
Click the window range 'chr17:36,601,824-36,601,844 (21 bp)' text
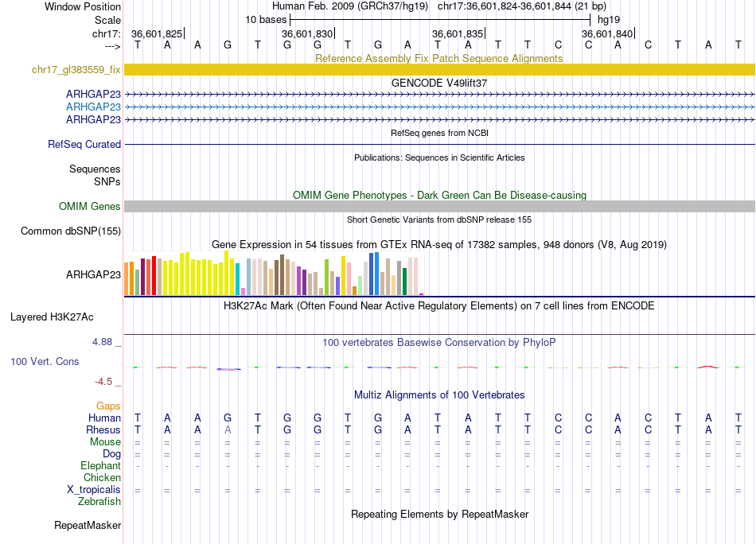[x=522, y=6]
